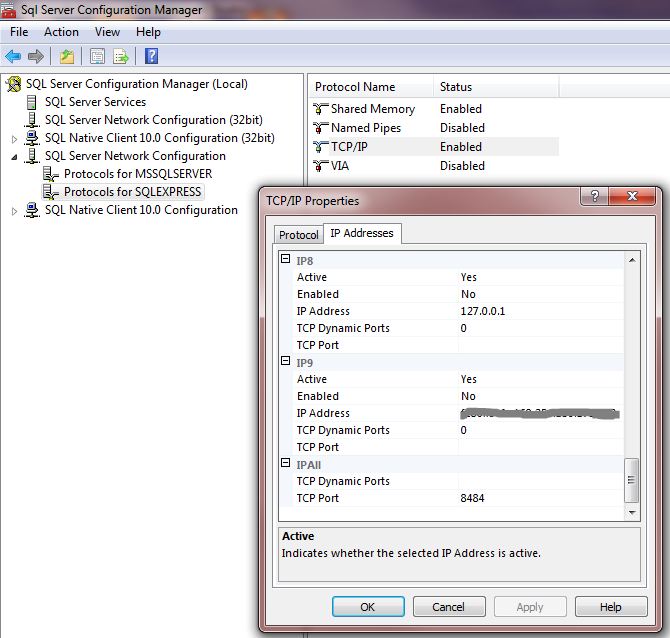
Task: Click the SQL Server Services icon
Action: 31,102
